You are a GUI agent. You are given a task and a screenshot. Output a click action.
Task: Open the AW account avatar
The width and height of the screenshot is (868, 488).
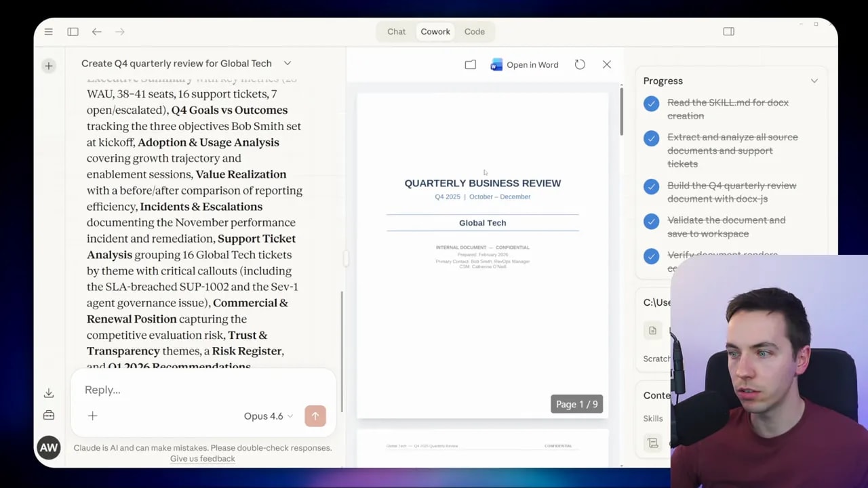[48, 447]
